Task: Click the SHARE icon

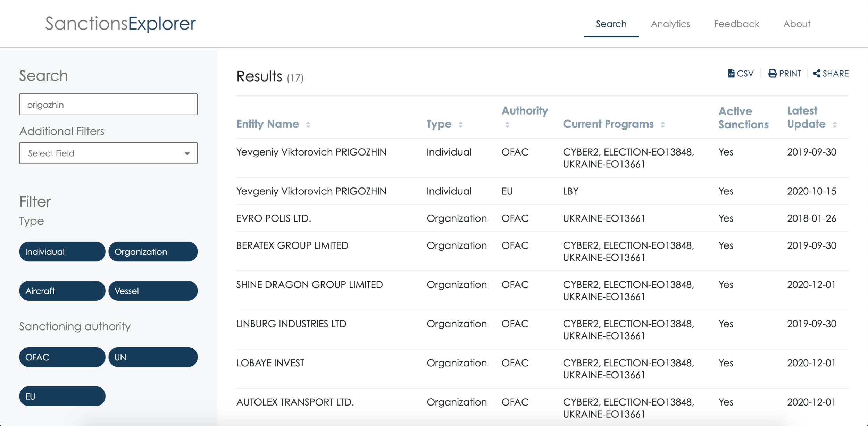Action: 817,74
